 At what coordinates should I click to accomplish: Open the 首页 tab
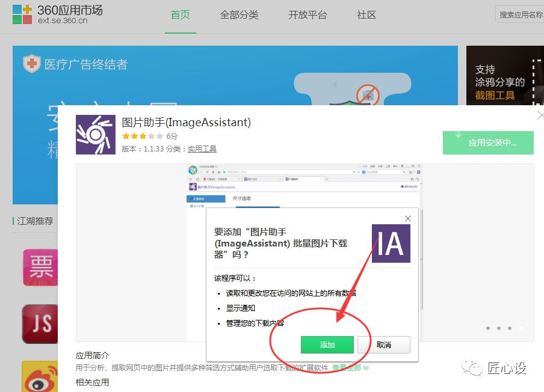181,15
